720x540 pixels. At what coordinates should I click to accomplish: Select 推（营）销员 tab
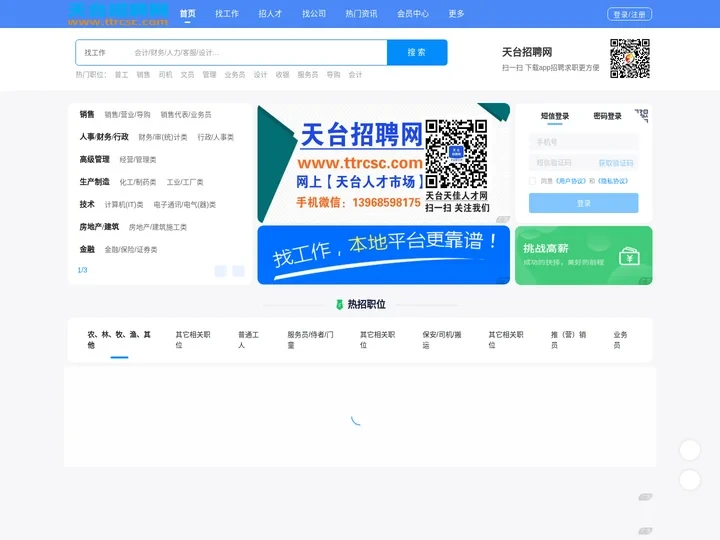(x=568, y=340)
